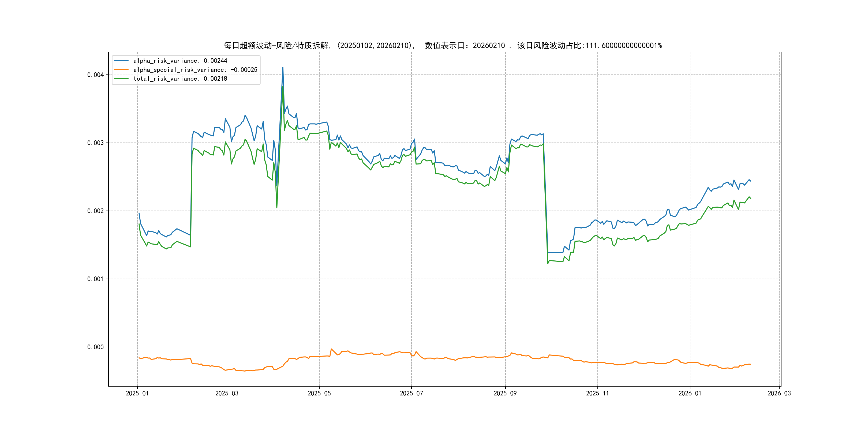Click the 2025-01 x-axis tick label
Image resolution: width=868 pixels, height=434 pixels.
(x=137, y=393)
